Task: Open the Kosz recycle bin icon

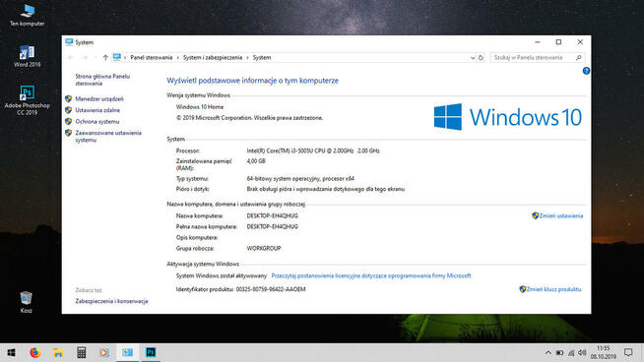Action: 26,302
